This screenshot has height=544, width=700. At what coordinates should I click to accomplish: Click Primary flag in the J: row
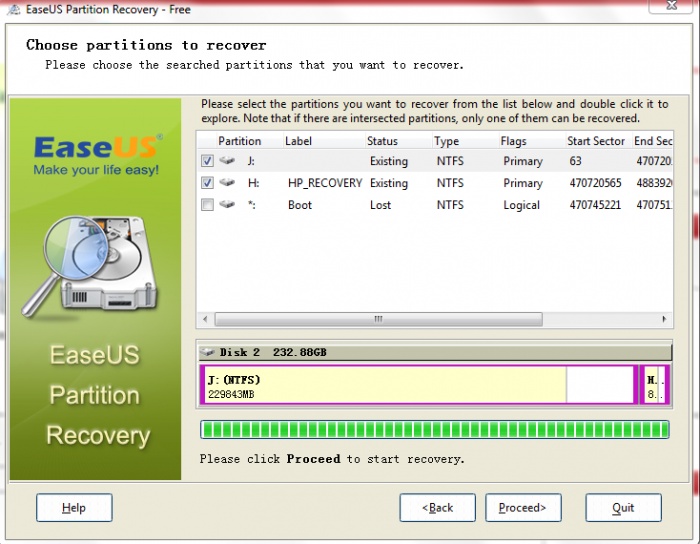coord(523,161)
